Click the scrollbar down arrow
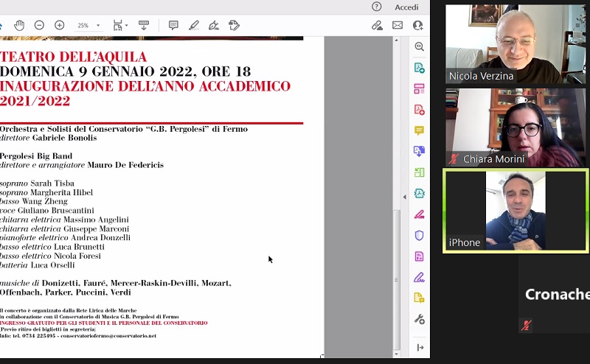The height and width of the screenshot is (364, 590). pos(396,354)
